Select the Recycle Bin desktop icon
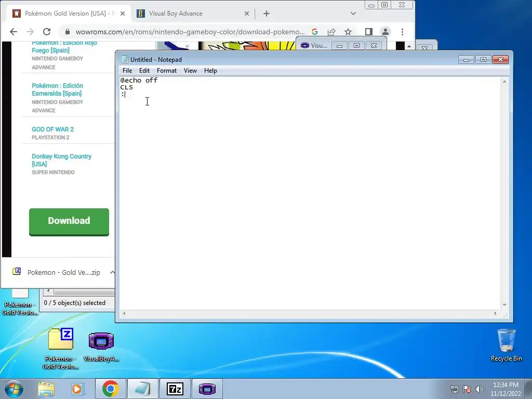 [x=506, y=345]
